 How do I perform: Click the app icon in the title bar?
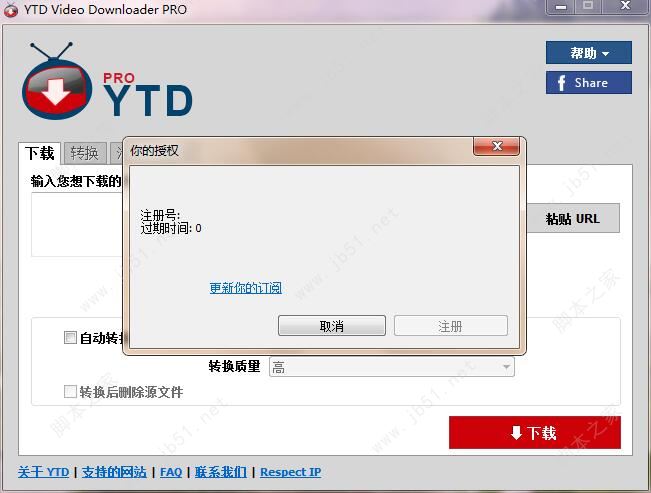click(x=10, y=10)
